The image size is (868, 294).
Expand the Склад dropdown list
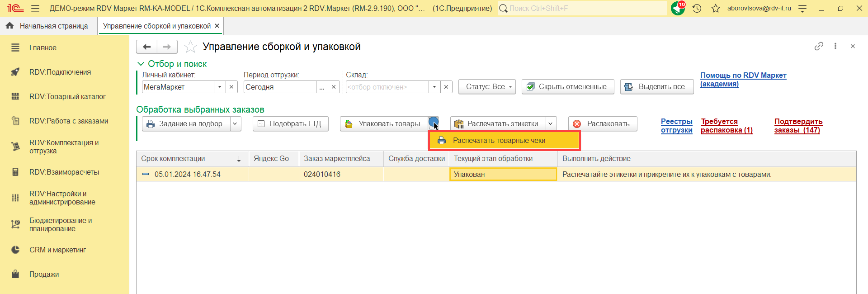coord(434,87)
